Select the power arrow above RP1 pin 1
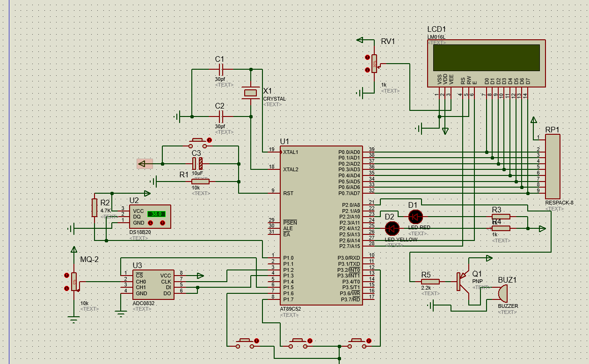The height and width of the screenshot is (364, 589). [x=534, y=120]
